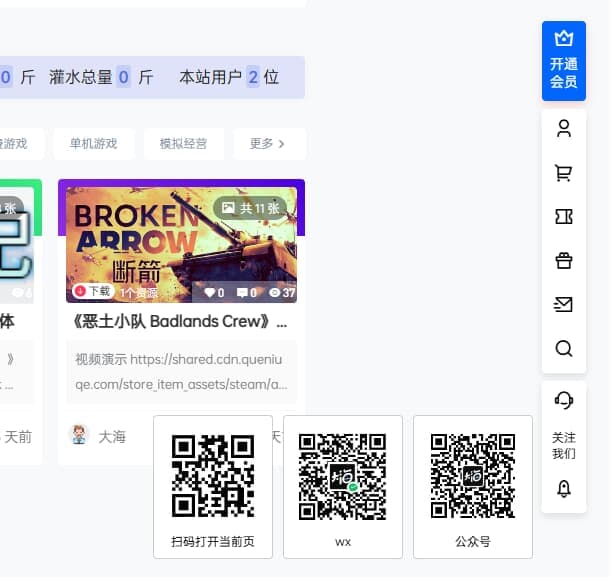
Task: Open the Broken Arrow 断箭 thumbnail
Action: click(181, 245)
